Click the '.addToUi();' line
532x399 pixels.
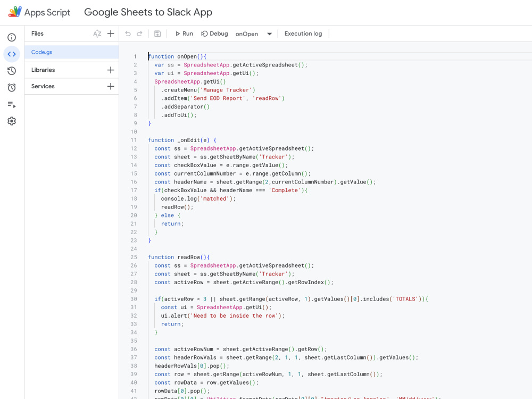[x=179, y=115]
